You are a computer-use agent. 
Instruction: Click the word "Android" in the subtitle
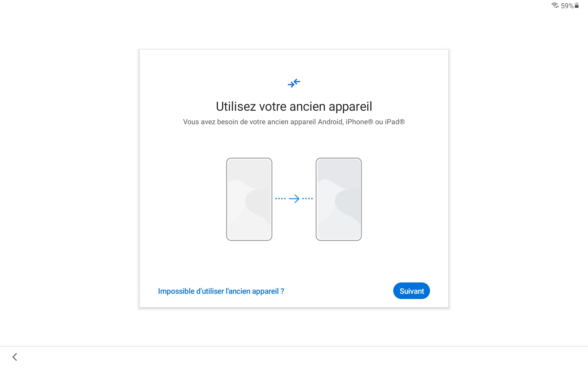click(x=331, y=122)
